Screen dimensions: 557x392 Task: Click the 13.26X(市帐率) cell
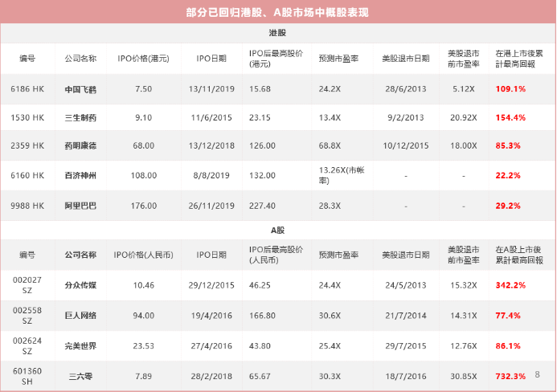(342, 176)
